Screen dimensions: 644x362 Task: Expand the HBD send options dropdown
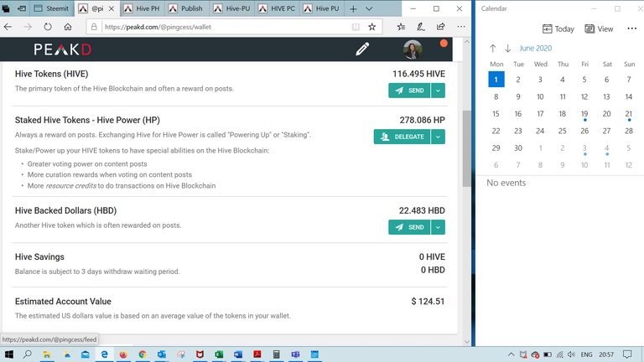(x=438, y=227)
